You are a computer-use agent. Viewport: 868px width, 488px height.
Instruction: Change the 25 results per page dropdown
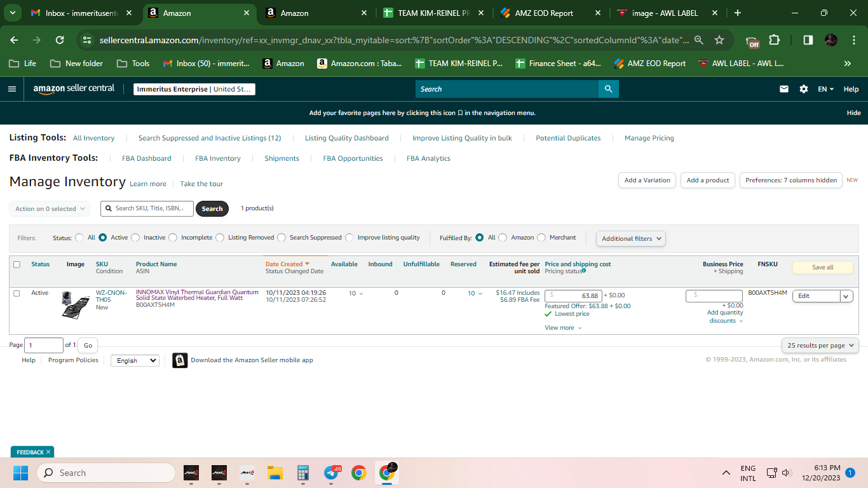[820, 345]
